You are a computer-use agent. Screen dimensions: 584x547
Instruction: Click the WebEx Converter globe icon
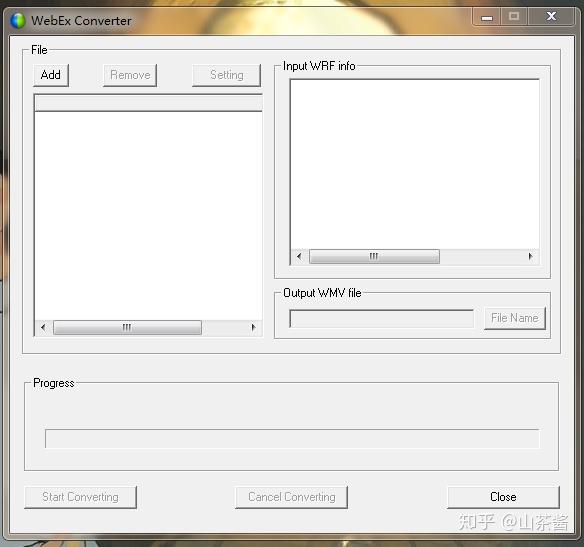[x=18, y=20]
